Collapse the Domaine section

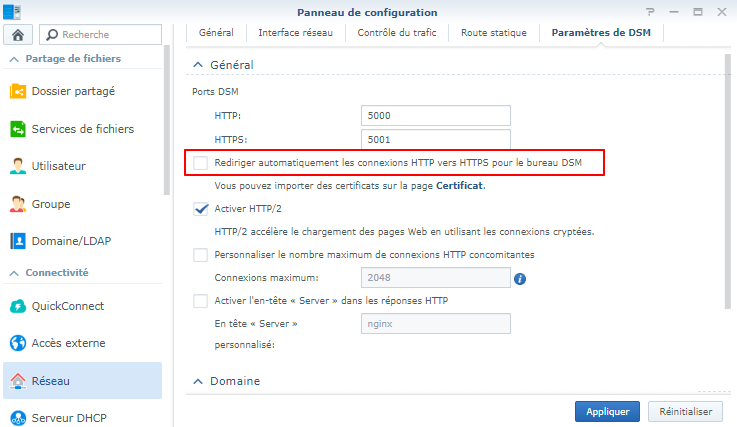coord(196,381)
